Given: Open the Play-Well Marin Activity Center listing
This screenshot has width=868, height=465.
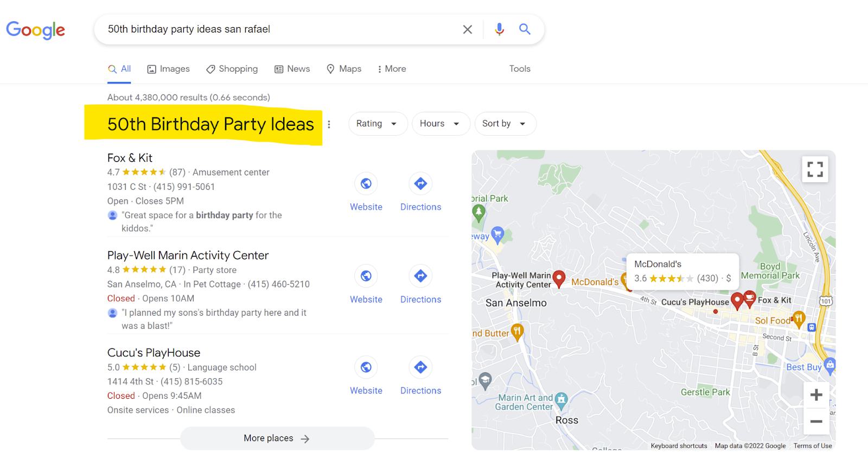Looking at the screenshot, I should (x=188, y=256).
